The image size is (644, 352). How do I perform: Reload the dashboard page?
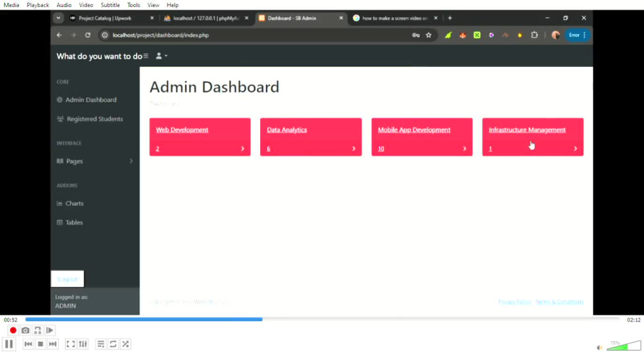click(88, 35)
